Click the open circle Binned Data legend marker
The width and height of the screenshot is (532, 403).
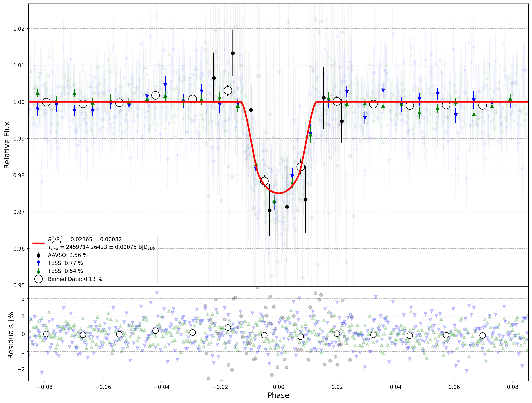point(38,279)
